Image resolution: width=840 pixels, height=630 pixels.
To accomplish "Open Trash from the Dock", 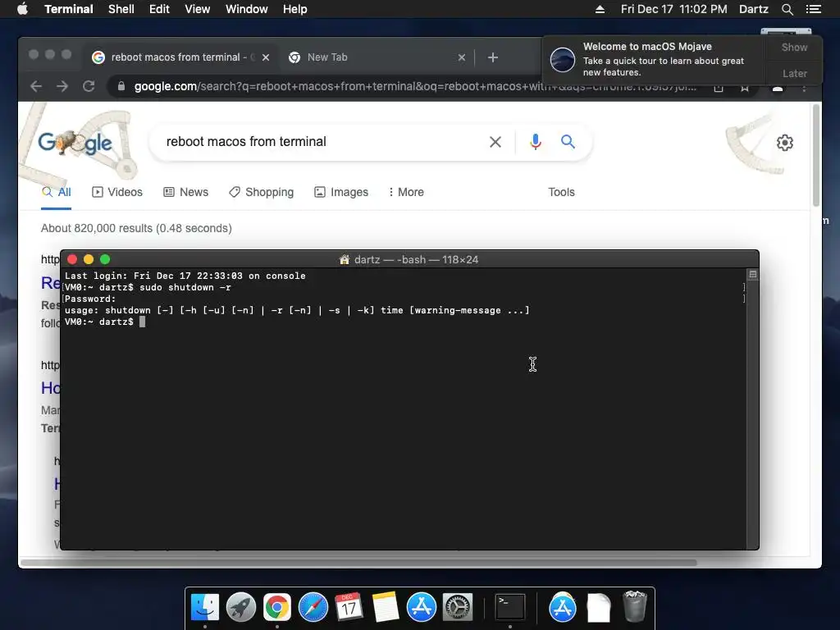I will click(x=635, y=608).
